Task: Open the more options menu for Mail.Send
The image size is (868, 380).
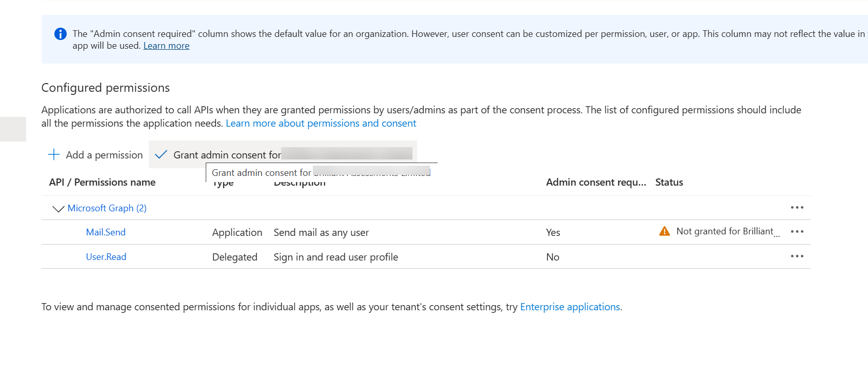Action: coord(797,232)
